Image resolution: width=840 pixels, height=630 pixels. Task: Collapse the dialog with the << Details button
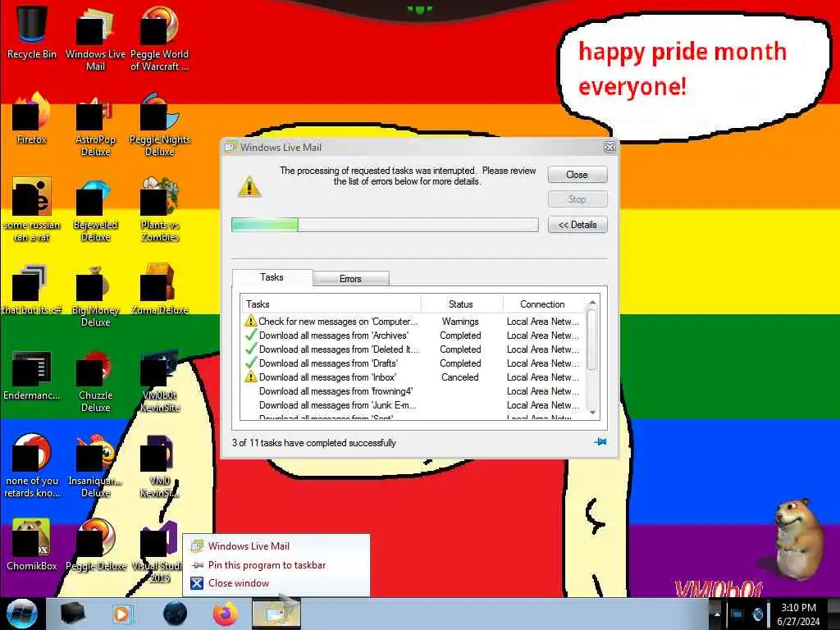[577, 225]
